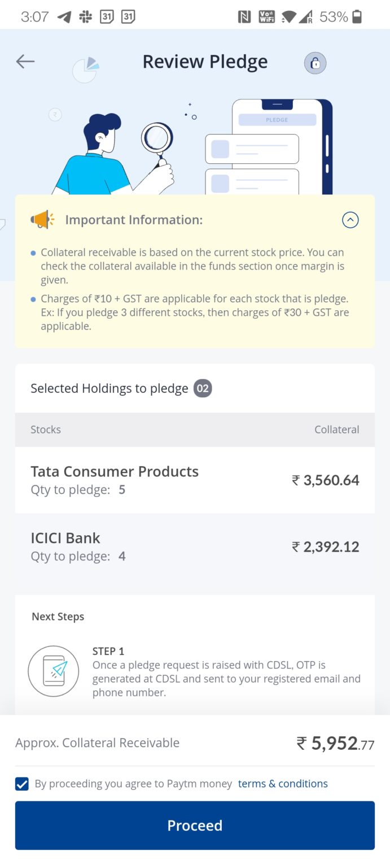Tap the lock icon beside Review Pledge title
The height and width of the screenshot is (868, 390).
[315, 63]
